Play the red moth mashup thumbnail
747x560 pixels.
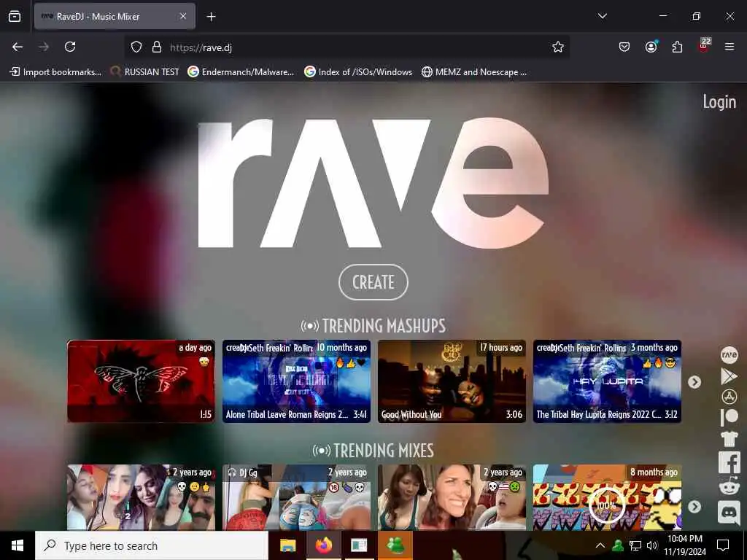(141, 381)
